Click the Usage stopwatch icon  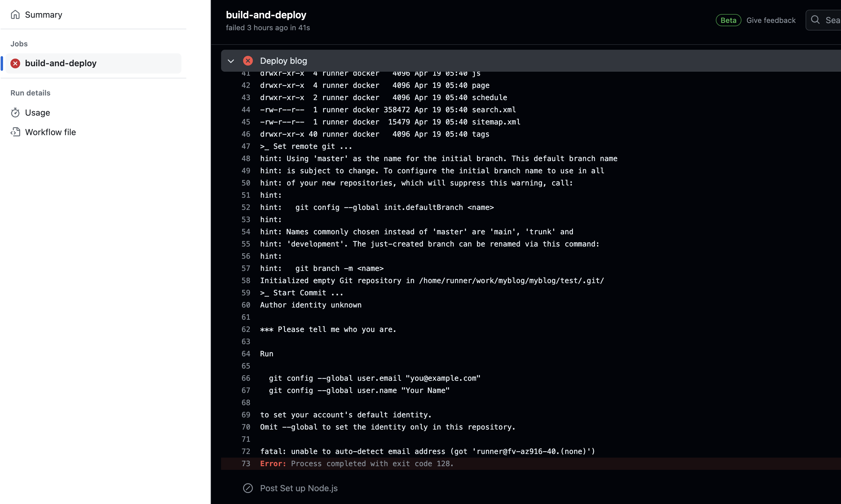pyautogui.click(x=15, y=113)
